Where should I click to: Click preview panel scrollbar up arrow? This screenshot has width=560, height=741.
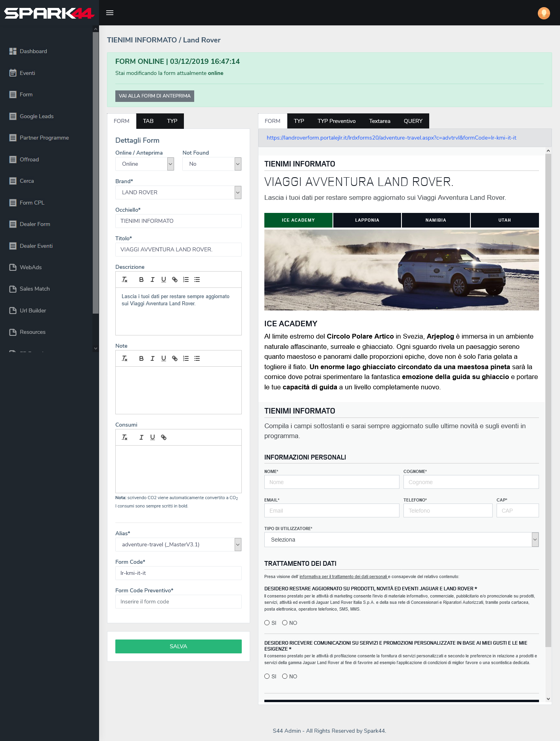(x=548, y=151)
